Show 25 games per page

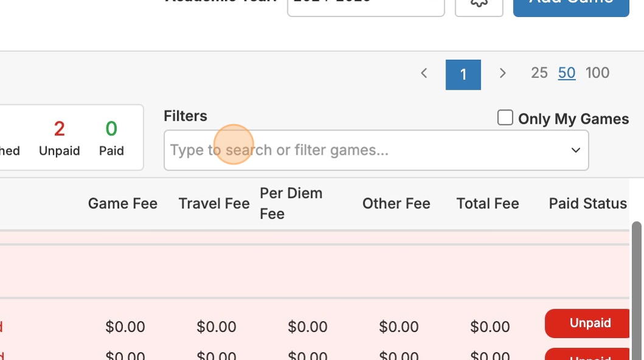click(539, 73)
